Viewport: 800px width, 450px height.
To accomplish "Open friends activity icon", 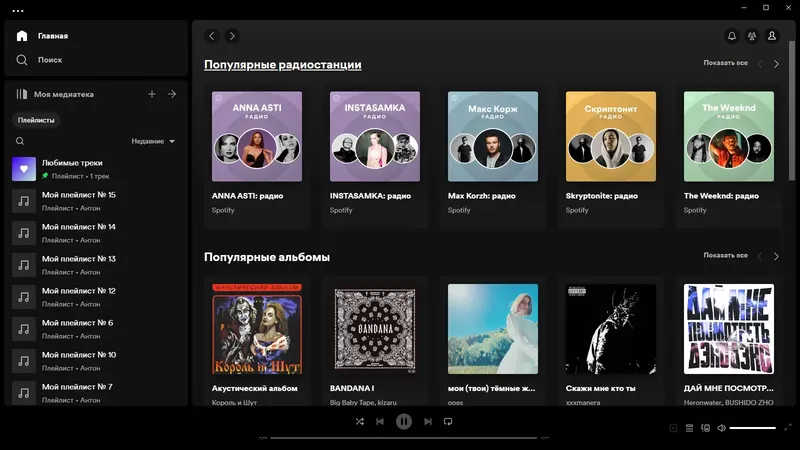I will pos(752,36).
